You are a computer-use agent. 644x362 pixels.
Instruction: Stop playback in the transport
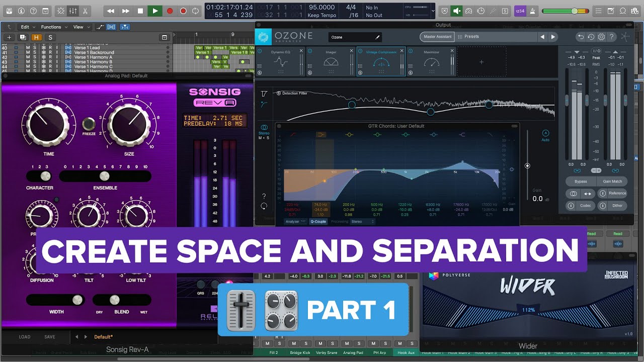(x=140, y=11)
